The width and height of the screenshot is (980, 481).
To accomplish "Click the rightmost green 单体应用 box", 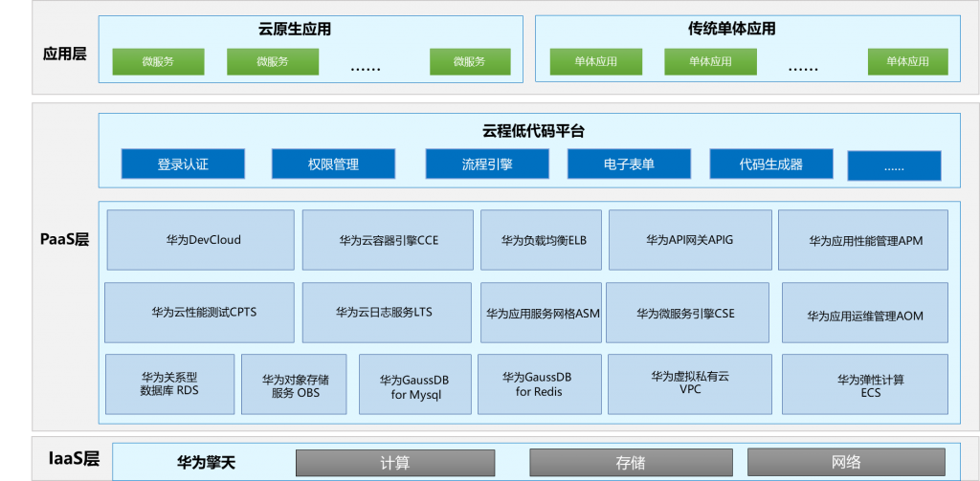I will 907,62.
